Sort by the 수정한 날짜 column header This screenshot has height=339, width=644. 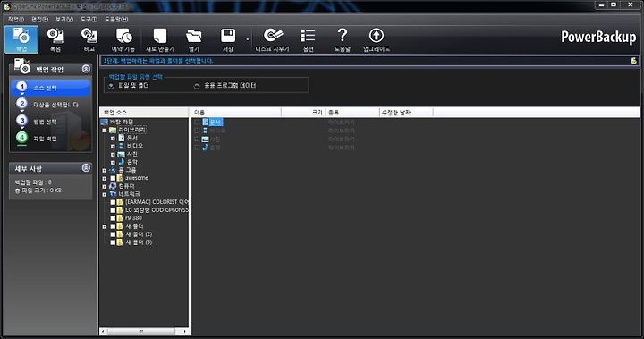click(406, 112)
